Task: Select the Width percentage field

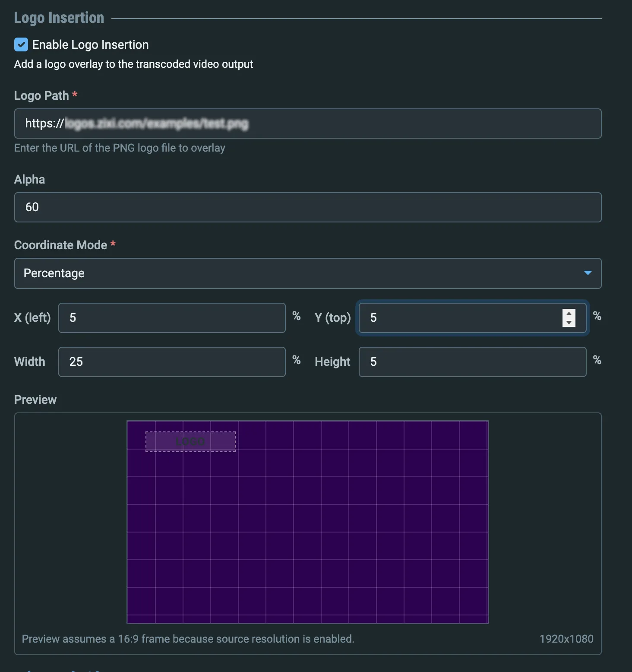Action: pos(172,362)
